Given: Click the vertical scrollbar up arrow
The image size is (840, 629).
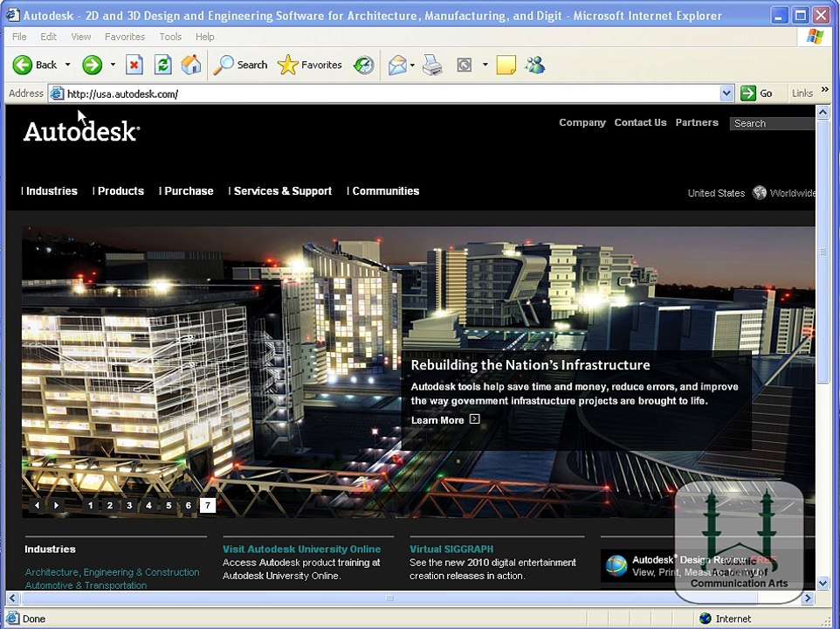Looking at the screenshot, I should [823, 112].
